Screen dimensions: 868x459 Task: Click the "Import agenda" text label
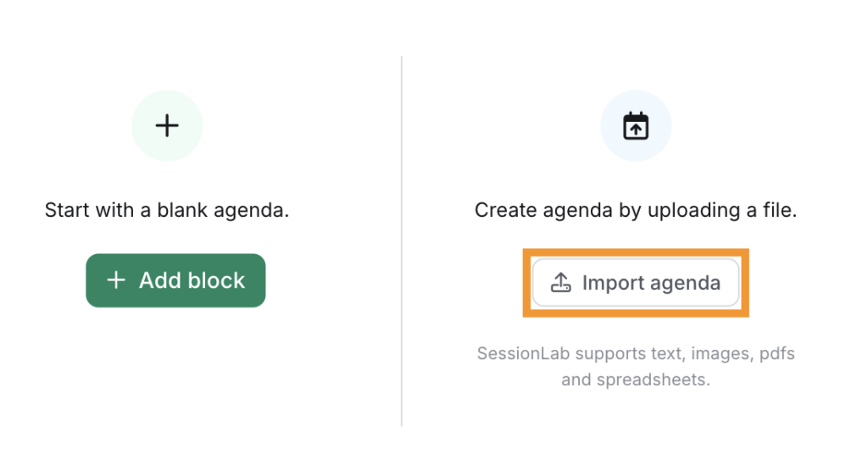coord(651,283)
